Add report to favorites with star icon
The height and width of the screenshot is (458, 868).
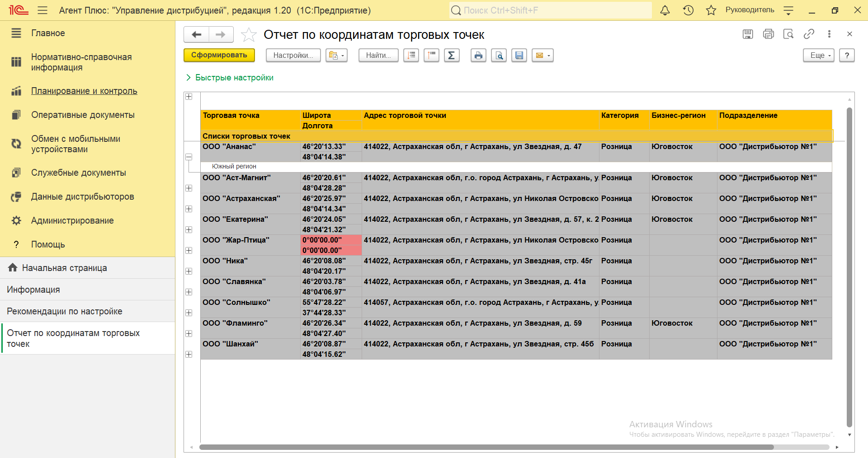(249, 34)
